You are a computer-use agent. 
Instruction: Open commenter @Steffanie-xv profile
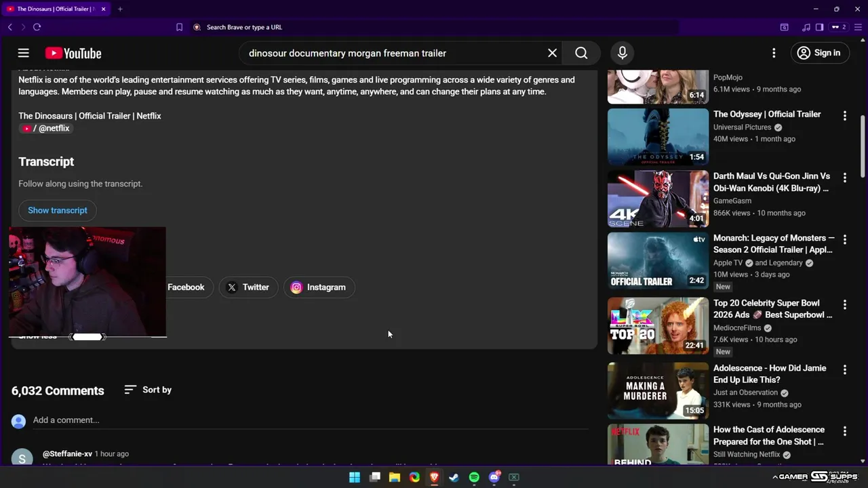66,453
